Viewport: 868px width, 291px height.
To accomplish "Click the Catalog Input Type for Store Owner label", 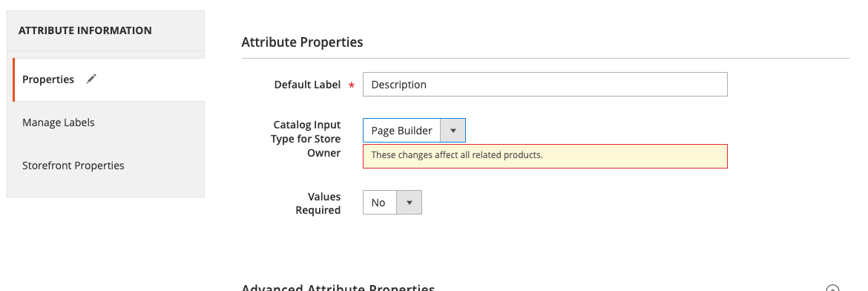I will point(306,139).
